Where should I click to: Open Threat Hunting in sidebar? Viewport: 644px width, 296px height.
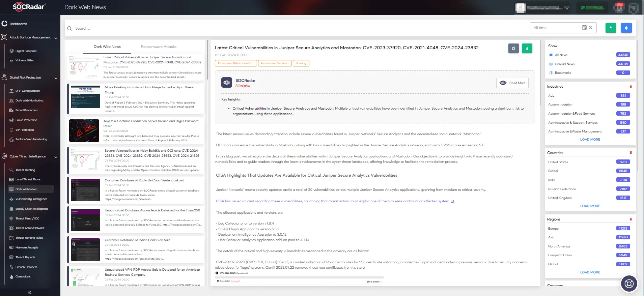[x=25, y=170]
